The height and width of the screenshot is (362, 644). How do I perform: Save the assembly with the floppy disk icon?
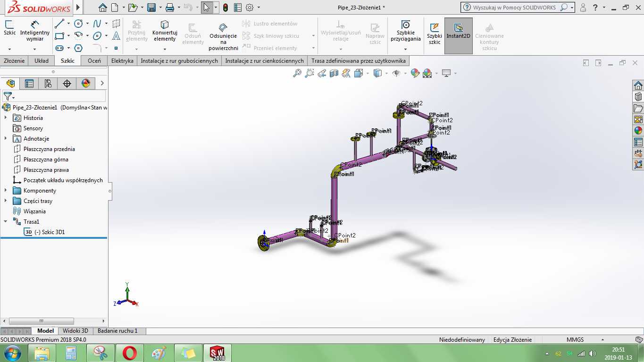(x=151, y=8)
